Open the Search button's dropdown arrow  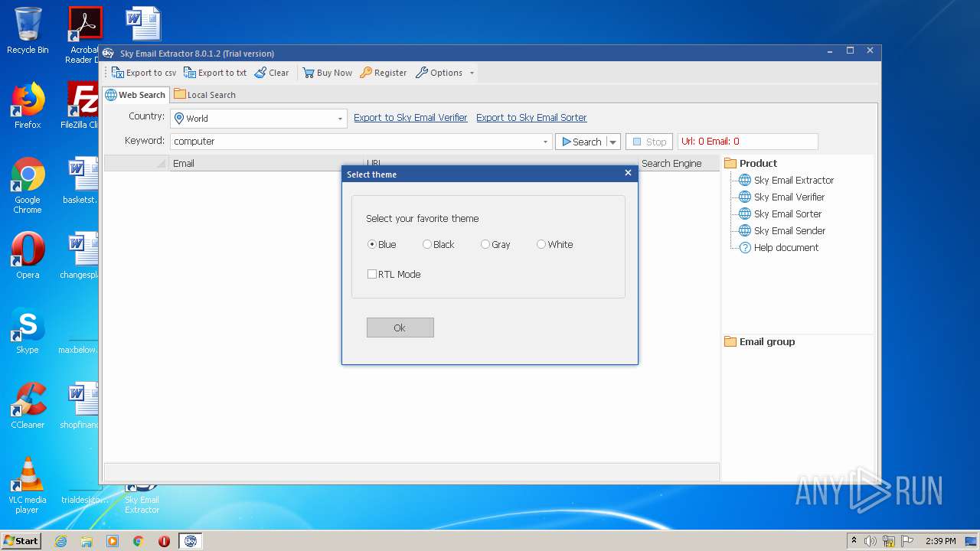[x=613, y=142]
